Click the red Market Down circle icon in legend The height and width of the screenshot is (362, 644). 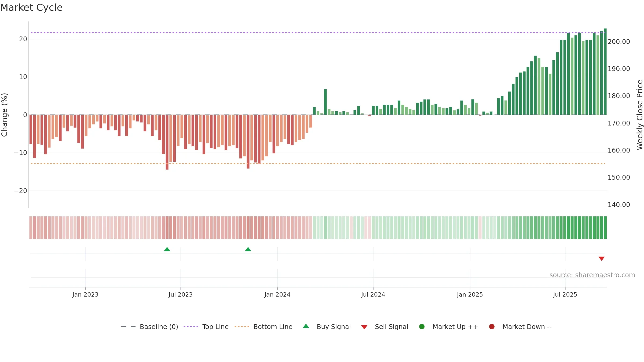[492, 327]
